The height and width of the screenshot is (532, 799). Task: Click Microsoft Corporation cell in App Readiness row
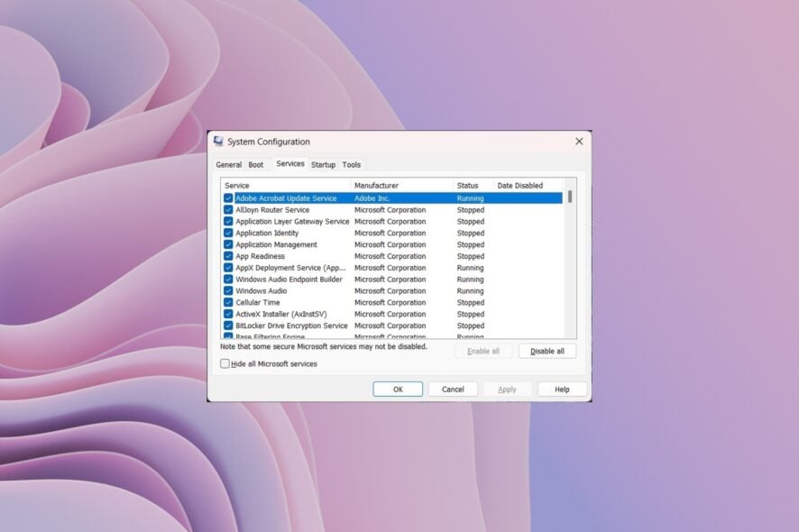coord(390,256)
